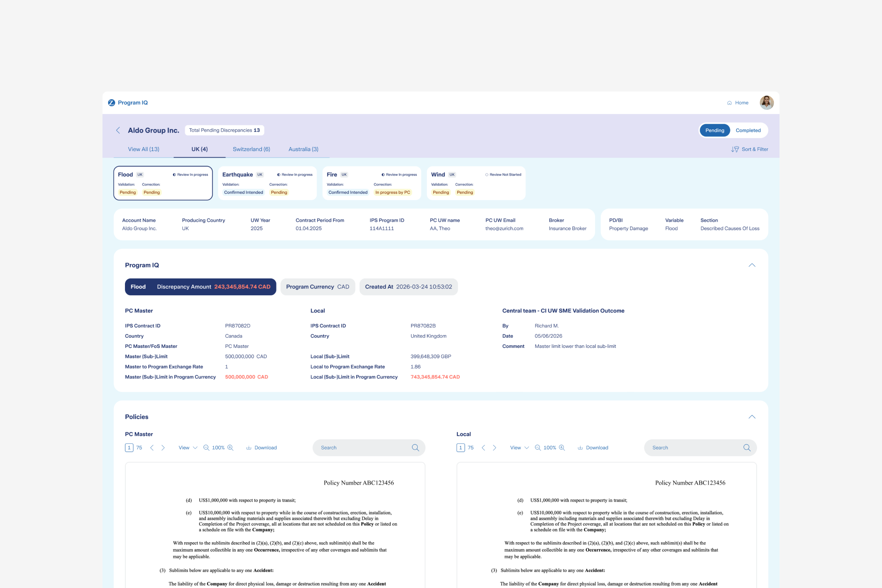
Task: Focus the PC Master Search field
Action: click(x=369, y=448)
